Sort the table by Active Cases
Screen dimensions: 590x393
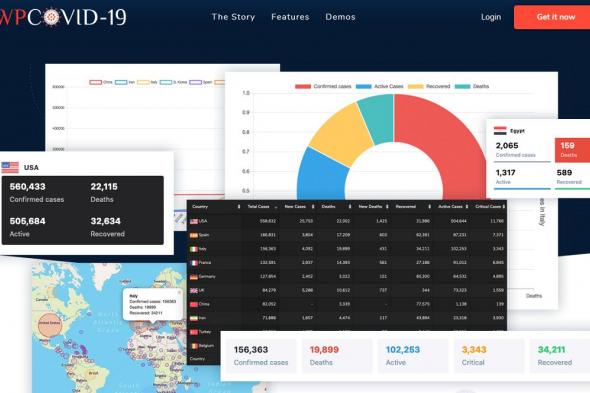[x=453, y=206]
